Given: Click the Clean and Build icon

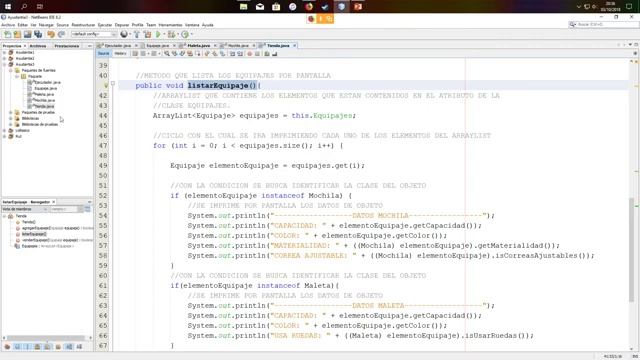Looking at the screenshot, I should pyautogui.click(x=147, y=35).
